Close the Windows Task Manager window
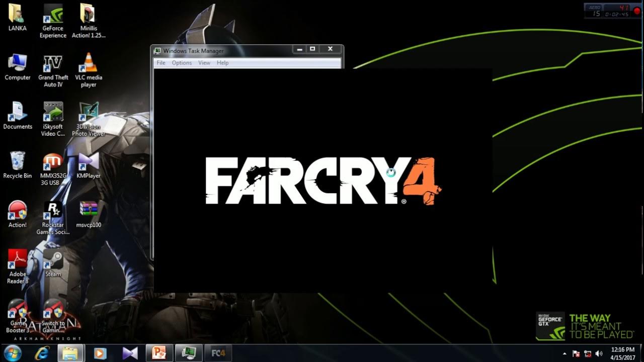The height and width of the screenshot is (362, 644). pyautogui.click(x=330, y=49)
